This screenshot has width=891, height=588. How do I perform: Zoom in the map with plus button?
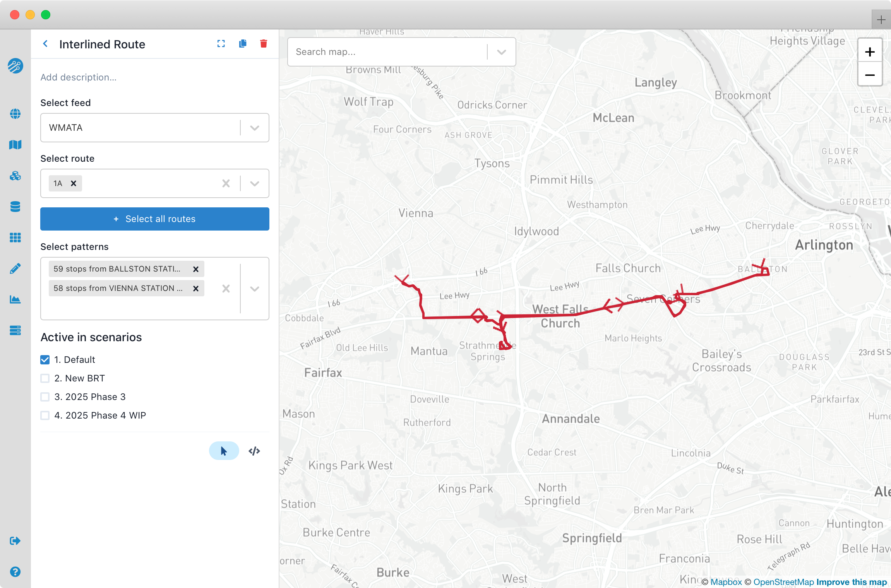click(x=870, y=52)
